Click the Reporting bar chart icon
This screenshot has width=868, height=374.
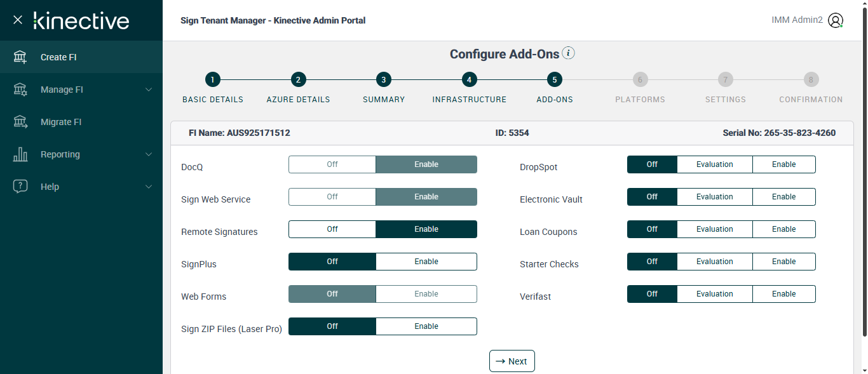[x=20, y=154]
